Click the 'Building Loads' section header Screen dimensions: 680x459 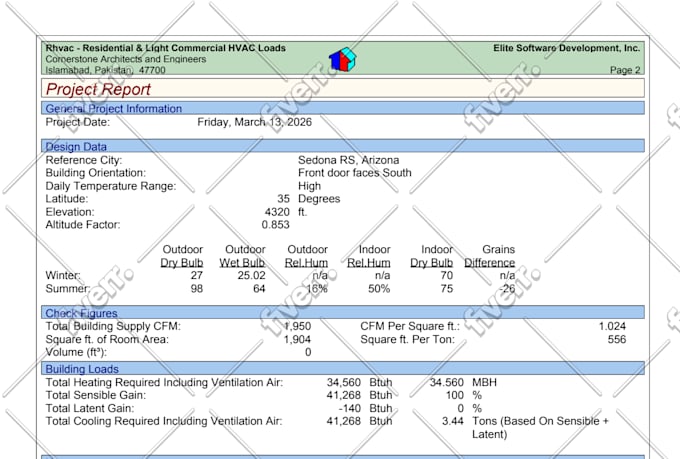pos(343,368)
